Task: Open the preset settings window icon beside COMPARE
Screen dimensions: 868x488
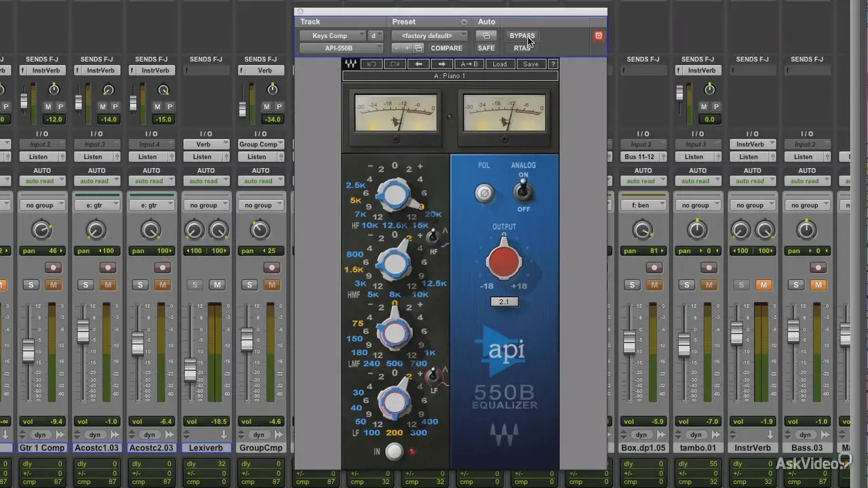Action: (418, 48)
